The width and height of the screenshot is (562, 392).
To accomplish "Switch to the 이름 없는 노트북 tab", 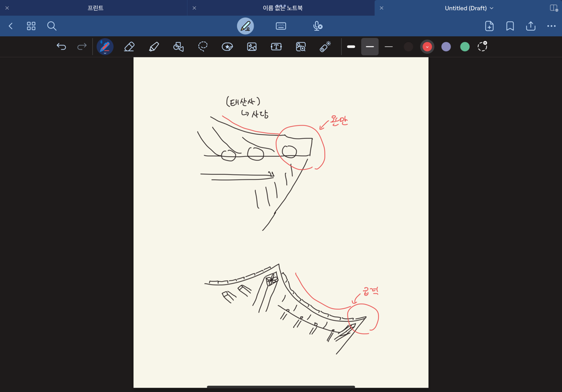I will pyautogui.click(x=283, y=8).
